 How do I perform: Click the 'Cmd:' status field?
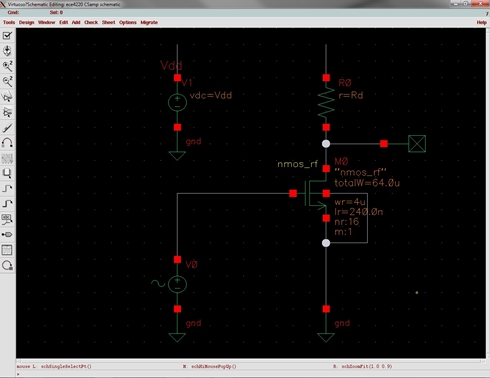coord(13,12)
